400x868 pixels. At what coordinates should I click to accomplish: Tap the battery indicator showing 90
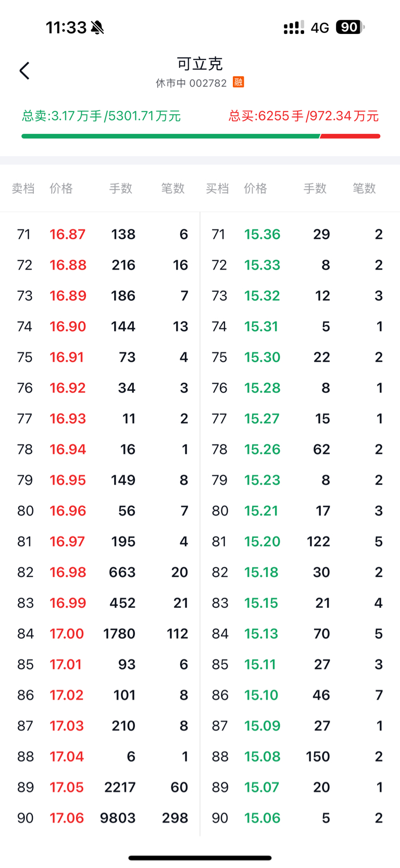349,27
